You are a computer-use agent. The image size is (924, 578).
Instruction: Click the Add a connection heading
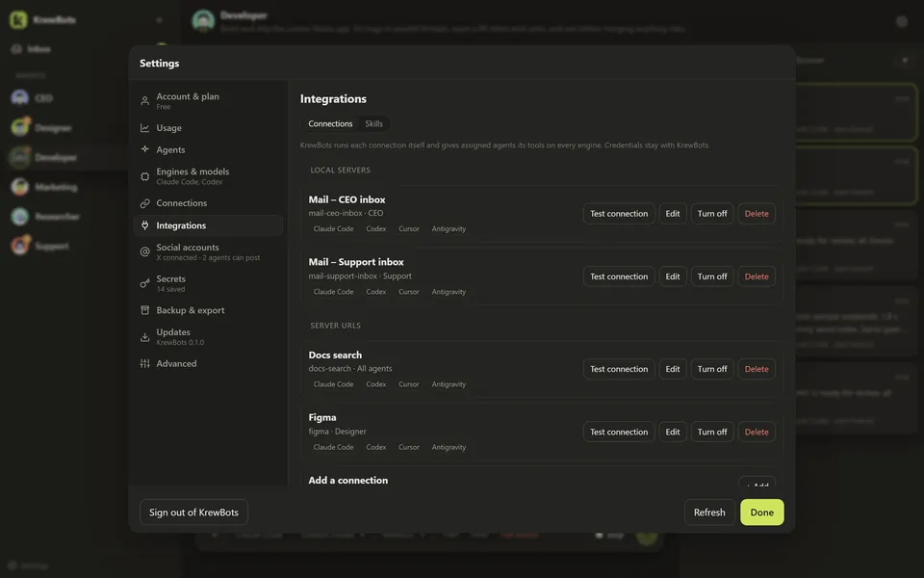pos(348,480)
